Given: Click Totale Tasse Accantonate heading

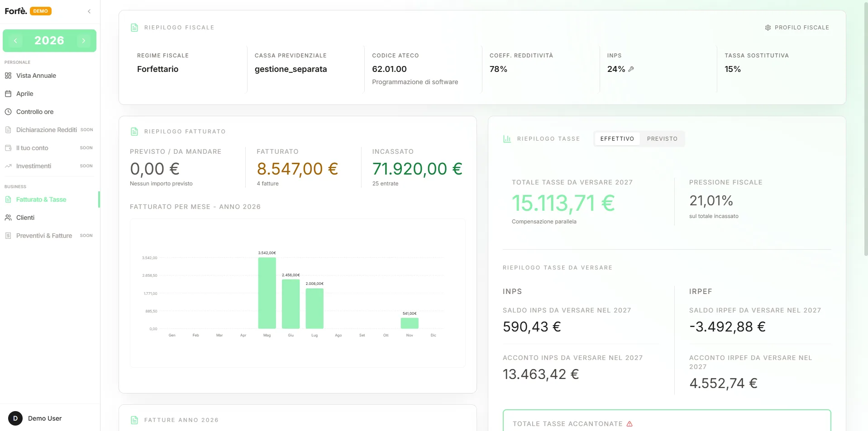Looking at the screenshot, I should coord(568,424).
